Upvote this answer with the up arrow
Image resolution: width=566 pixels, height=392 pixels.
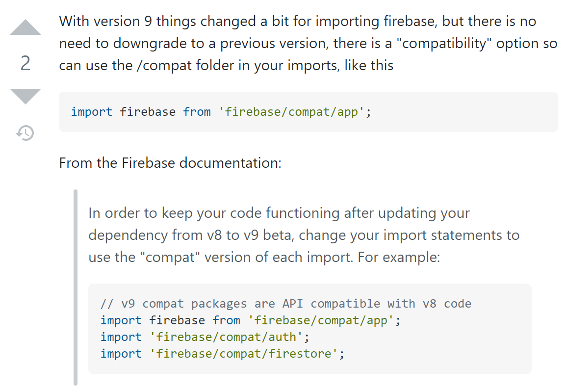tap(26, 28)
